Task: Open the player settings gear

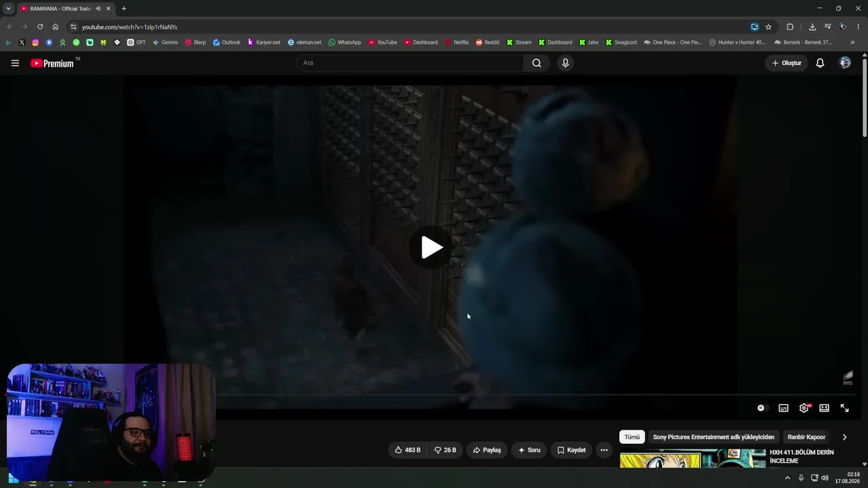Action: 804,408
